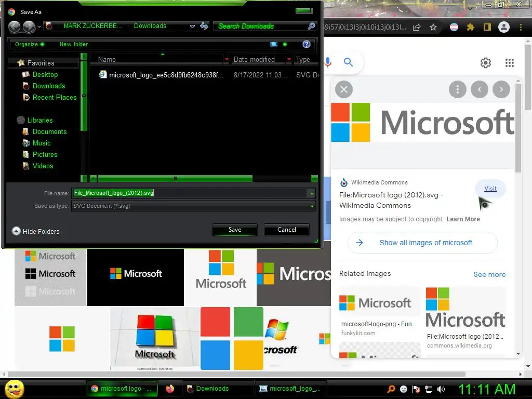Close the image preview panel

click(344, 89)
